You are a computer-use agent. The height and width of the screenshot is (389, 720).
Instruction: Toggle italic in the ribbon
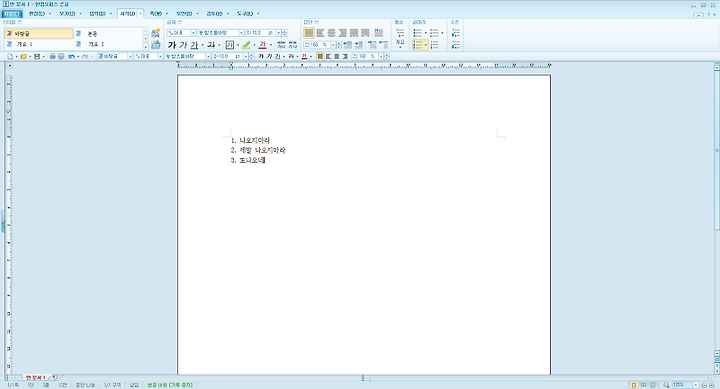183,45
